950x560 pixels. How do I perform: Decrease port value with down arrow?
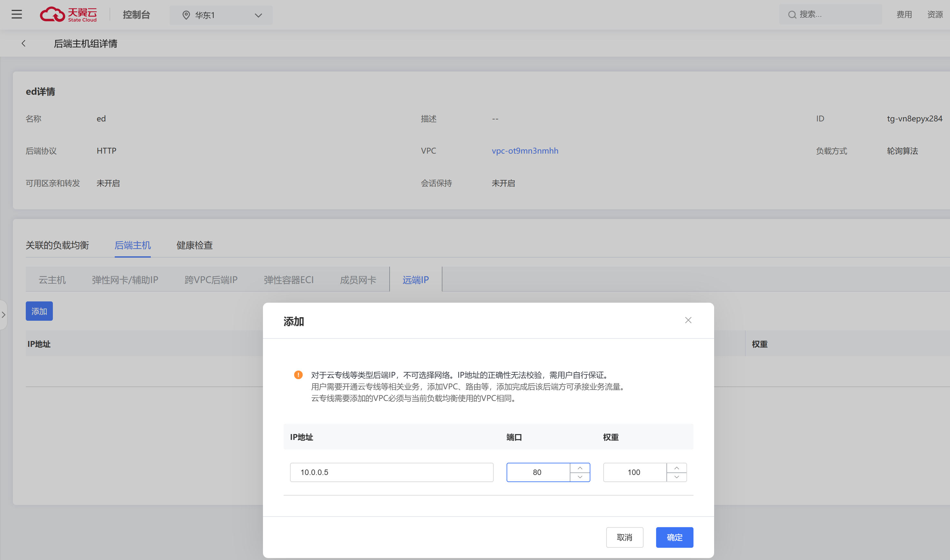click(x=580, y=477)
